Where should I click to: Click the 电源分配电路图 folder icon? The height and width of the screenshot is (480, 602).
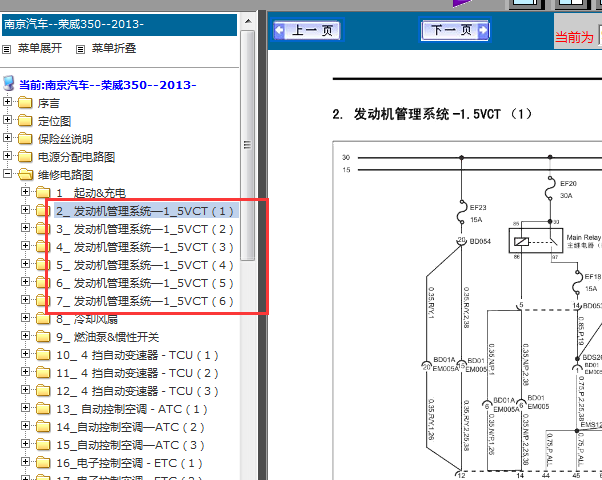pyautogui.click(x=25, y=156)
